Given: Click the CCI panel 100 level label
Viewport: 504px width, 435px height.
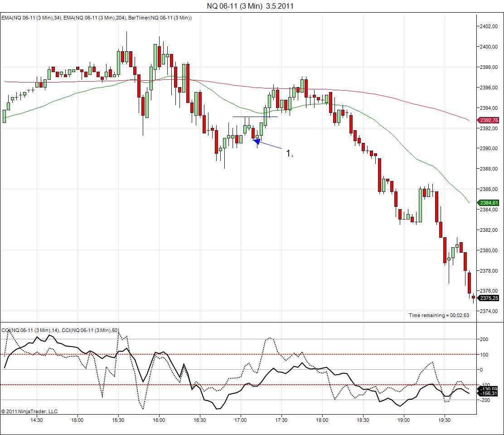Looking at the screenshot, I should click(x=484, y=355).
